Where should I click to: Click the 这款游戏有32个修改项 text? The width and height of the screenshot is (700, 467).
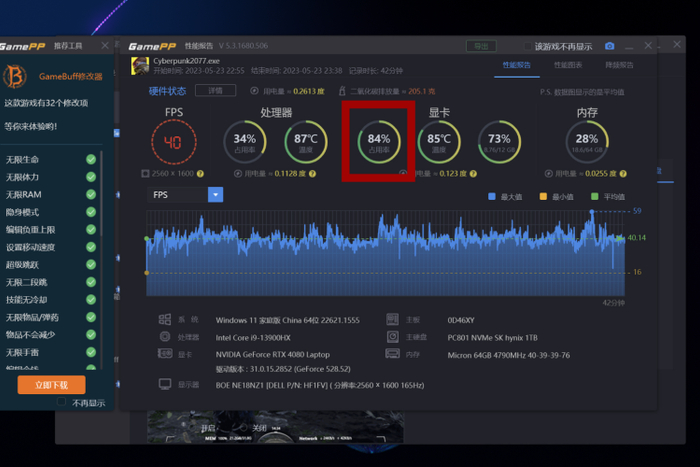[x=46, y=103]
